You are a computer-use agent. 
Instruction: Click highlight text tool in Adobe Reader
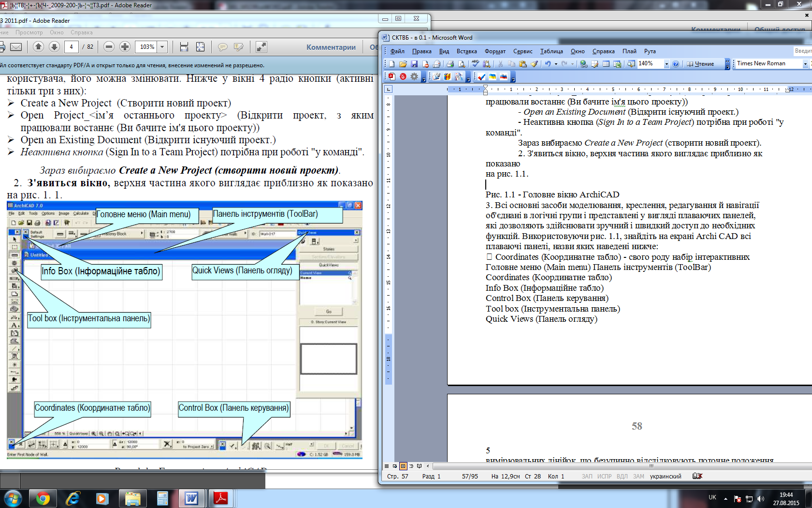(x=239, y=47)
